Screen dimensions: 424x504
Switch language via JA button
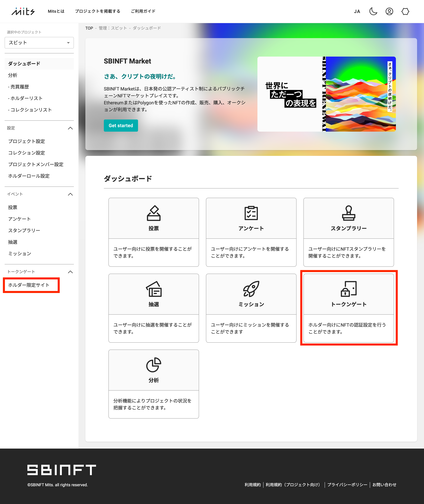tap(357, 11)
